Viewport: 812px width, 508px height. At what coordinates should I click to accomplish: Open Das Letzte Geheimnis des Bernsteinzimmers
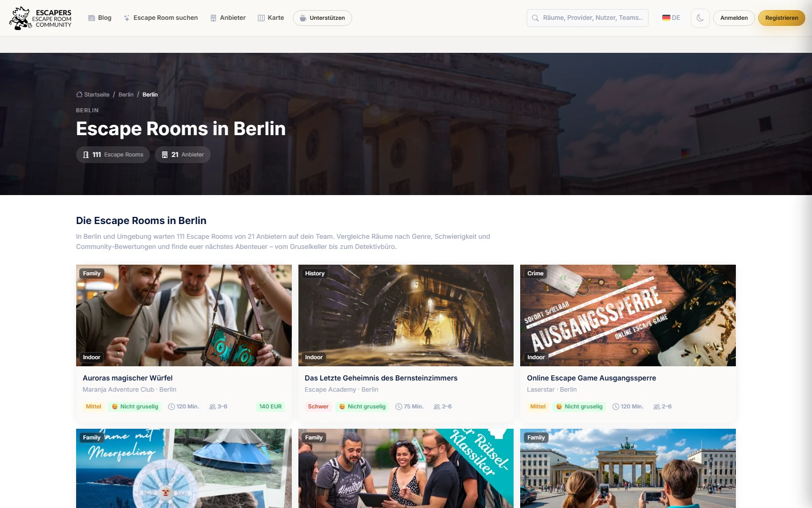[381, 378]
